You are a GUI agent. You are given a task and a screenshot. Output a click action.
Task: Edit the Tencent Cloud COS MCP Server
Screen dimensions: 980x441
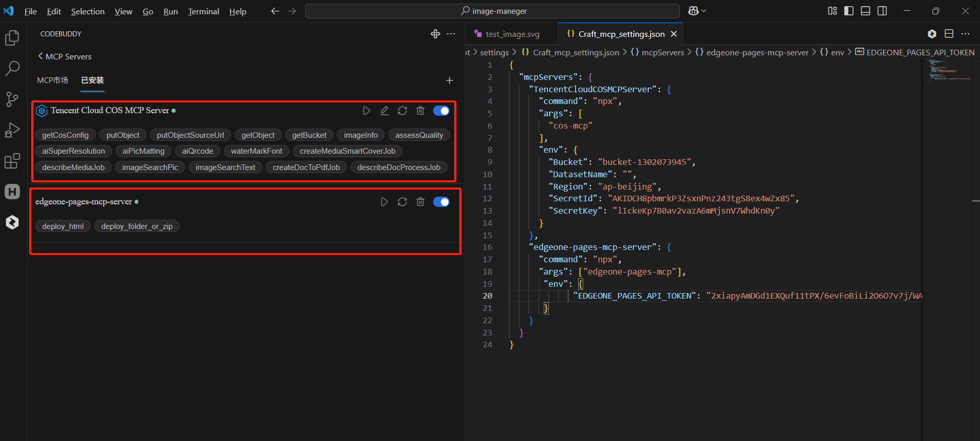point(385,111)
